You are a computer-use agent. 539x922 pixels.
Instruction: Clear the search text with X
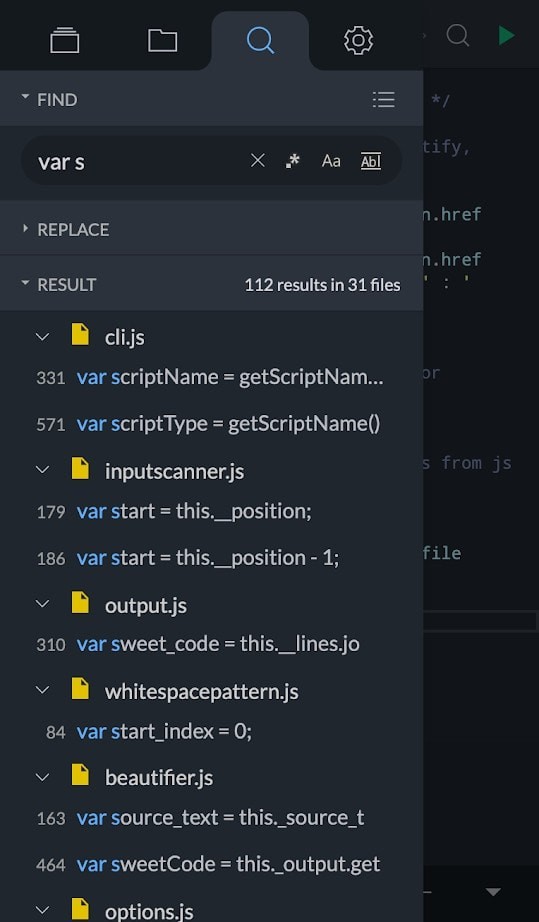257,161
